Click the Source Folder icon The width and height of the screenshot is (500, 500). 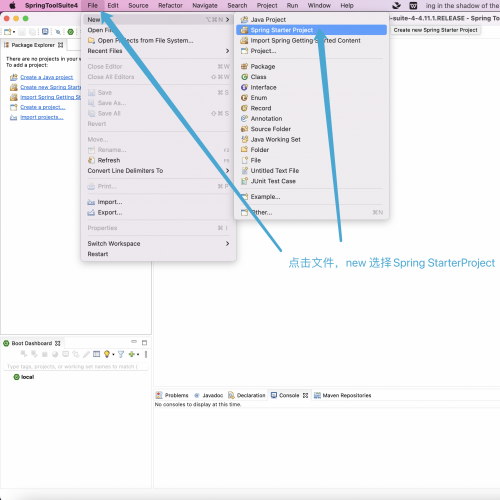click(x=244, y=129)
